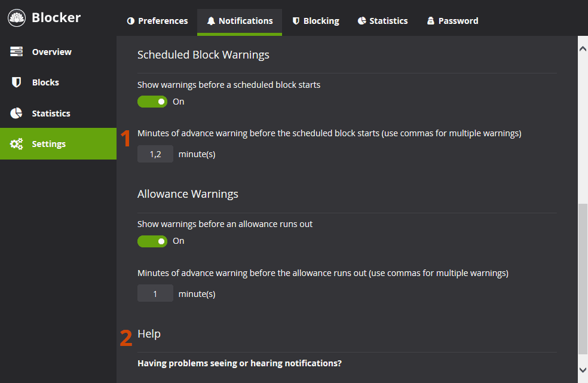588x383 pixels.
Task: Click the shield icon next to Blocks
Action: click(16, 82)
